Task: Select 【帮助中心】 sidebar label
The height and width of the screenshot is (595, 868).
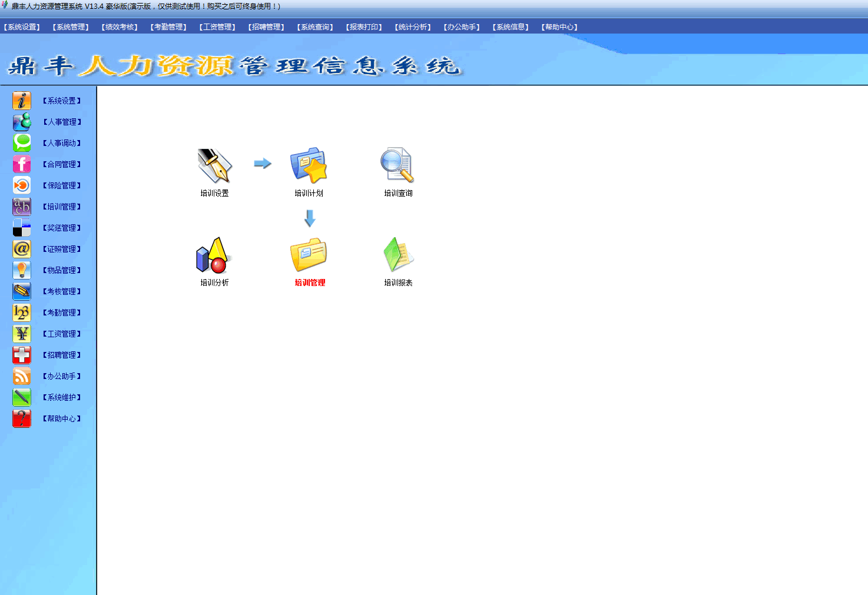Action: coord(62,418)
